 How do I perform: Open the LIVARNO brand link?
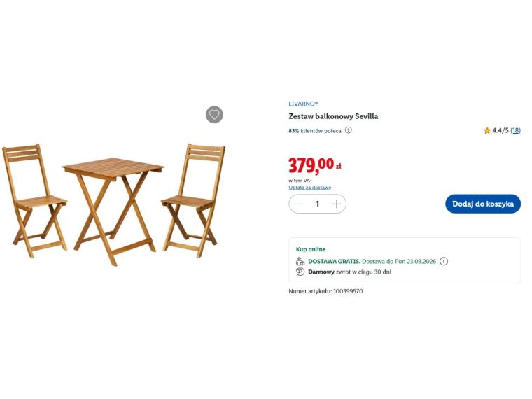click(303, 104)
